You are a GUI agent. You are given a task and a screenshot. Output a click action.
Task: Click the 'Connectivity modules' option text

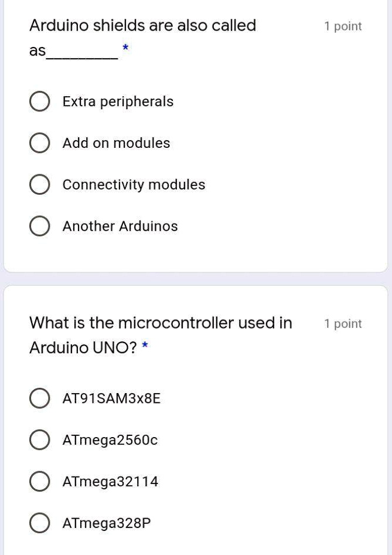point(134,185)
